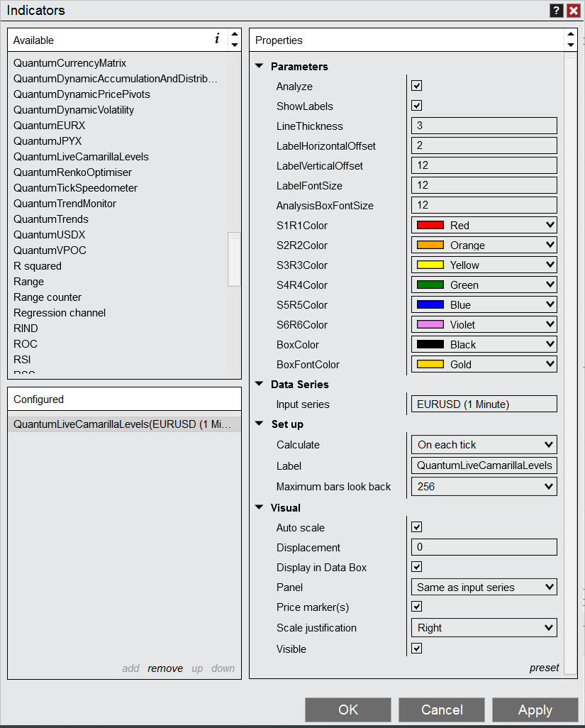Click the LabelHorizontalOffset input field
This screenshot has height=728, width=585.
click(484, 145)
